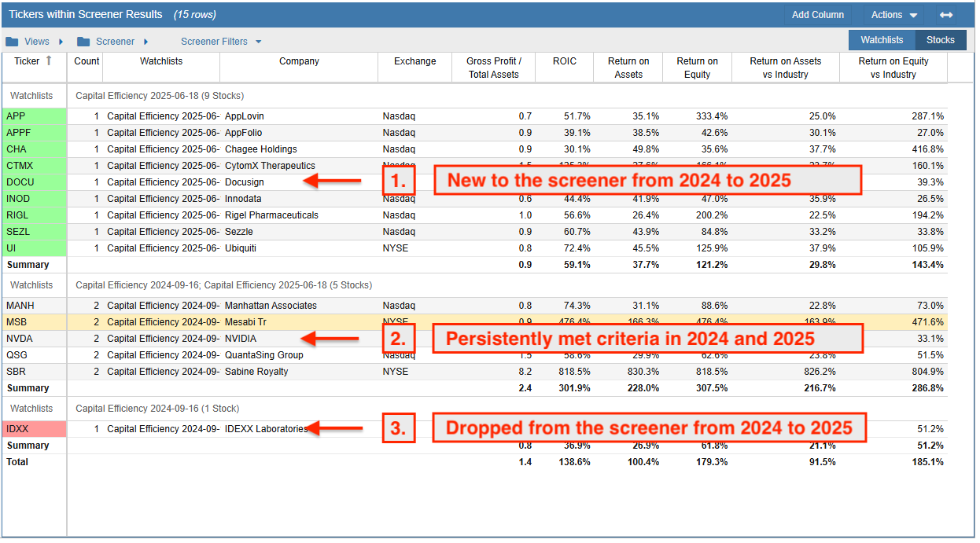Click the Sezzle company name
Screen dimensions: 980x543
(239, 232)
